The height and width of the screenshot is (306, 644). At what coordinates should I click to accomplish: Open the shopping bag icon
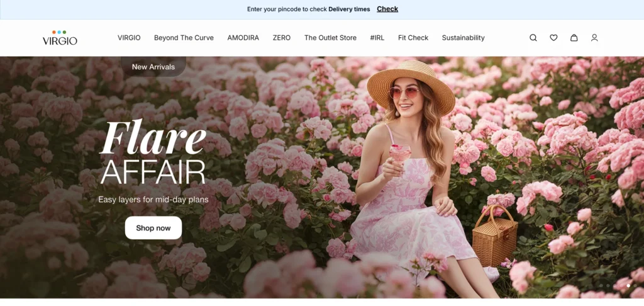pyautogui.click(x=574, y=38)
